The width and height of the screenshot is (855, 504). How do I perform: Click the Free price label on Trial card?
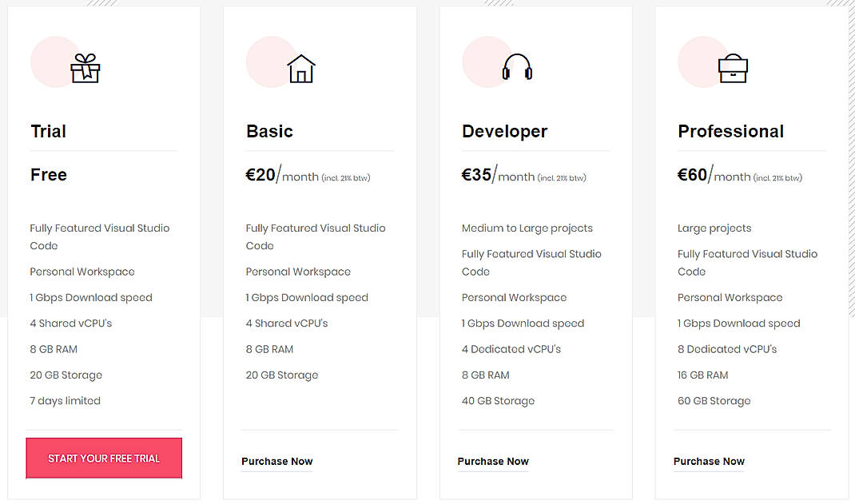48,175
